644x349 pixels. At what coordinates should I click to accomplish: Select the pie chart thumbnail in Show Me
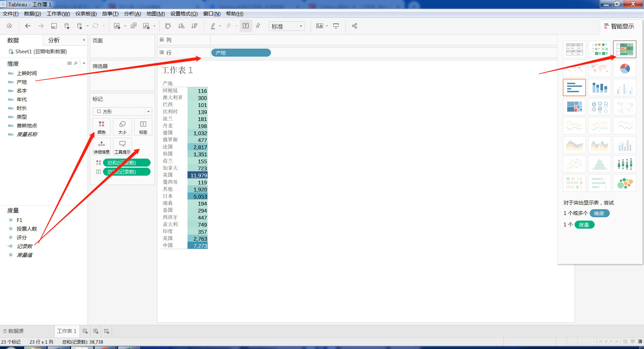(625, 68)
